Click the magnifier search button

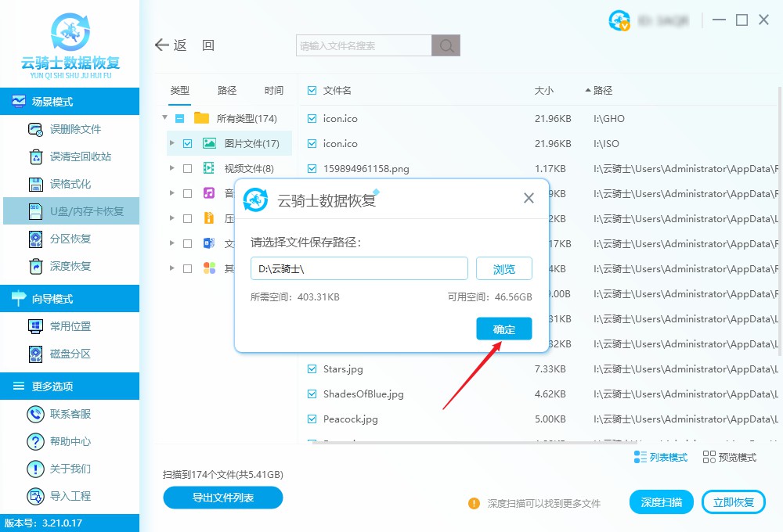click(446, 45)
